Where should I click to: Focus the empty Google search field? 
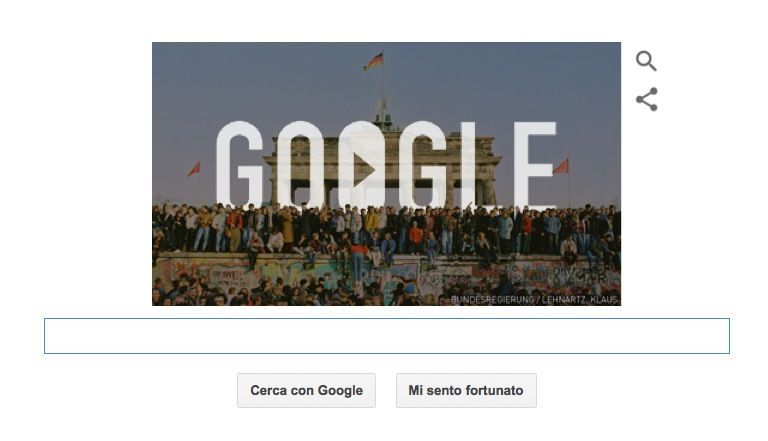pos(386,336)
